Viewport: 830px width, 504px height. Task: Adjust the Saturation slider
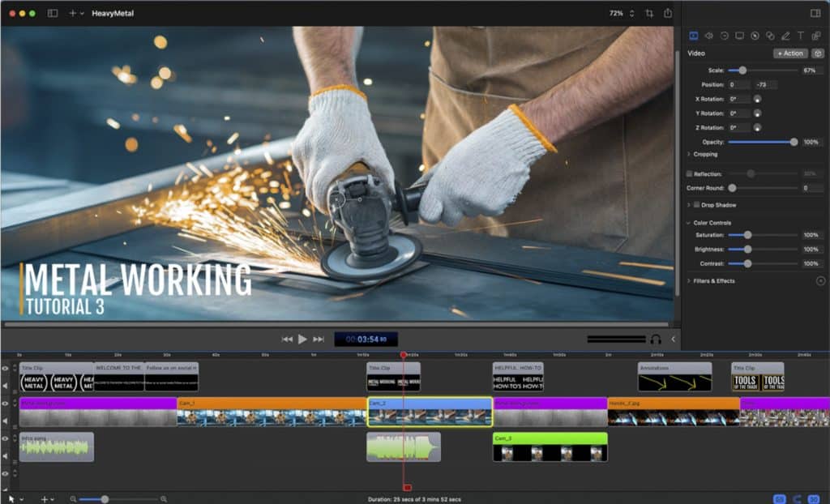tap(762, 235)
